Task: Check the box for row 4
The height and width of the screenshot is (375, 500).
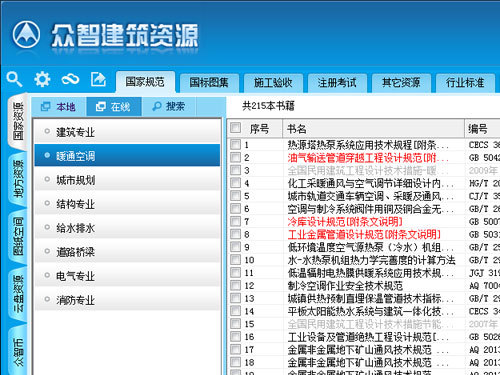Action: click(235, 183)
